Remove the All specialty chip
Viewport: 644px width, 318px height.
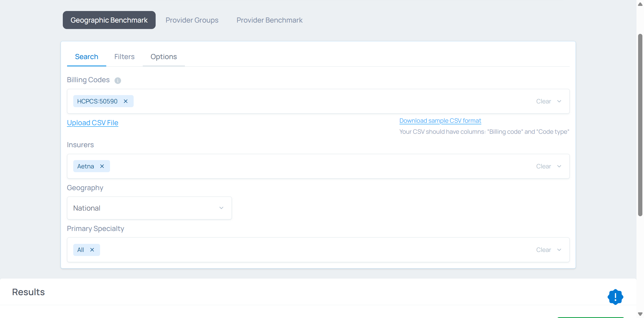pyautogui.click(x=92, y=250)
